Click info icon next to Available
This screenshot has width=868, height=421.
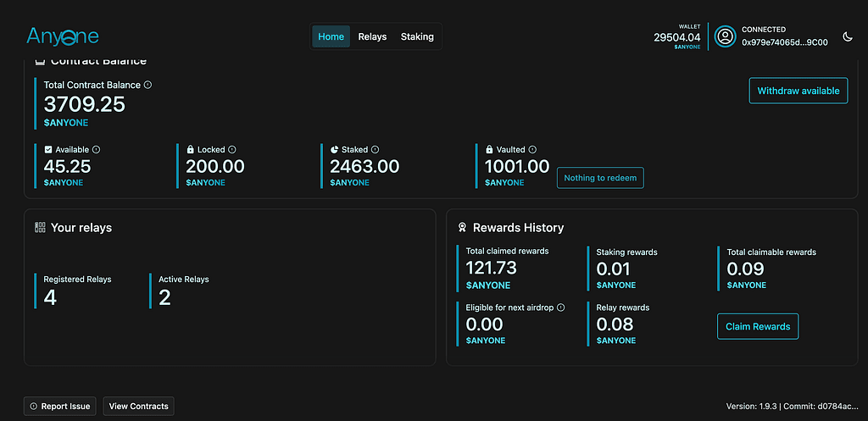tap(96, 150)
